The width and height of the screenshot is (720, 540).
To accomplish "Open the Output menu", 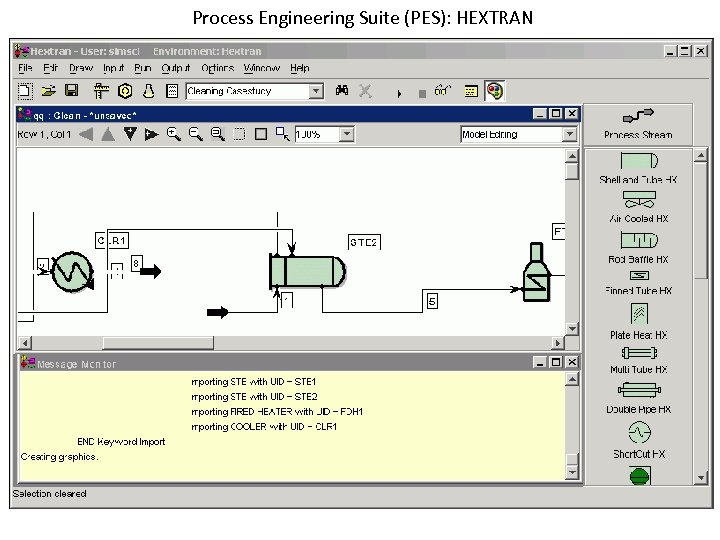I will pos(175,68).
